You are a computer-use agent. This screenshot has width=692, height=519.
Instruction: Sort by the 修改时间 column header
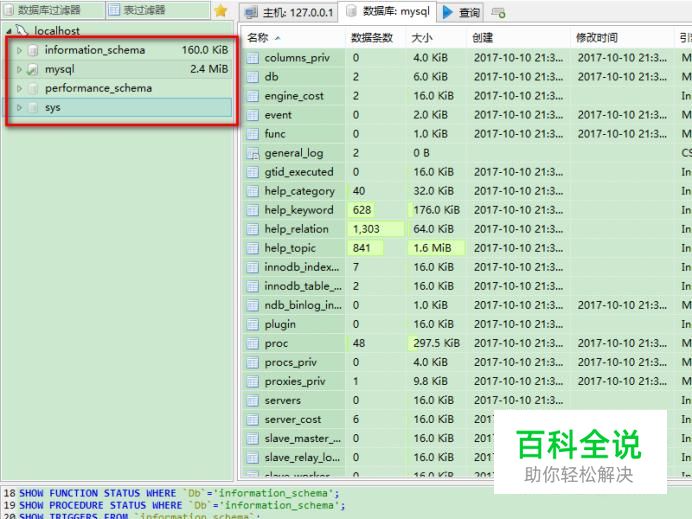click(622, 38)
